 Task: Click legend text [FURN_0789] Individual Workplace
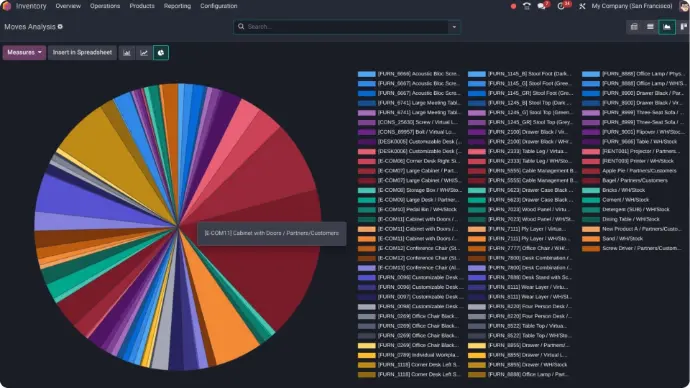click(418, 355)
